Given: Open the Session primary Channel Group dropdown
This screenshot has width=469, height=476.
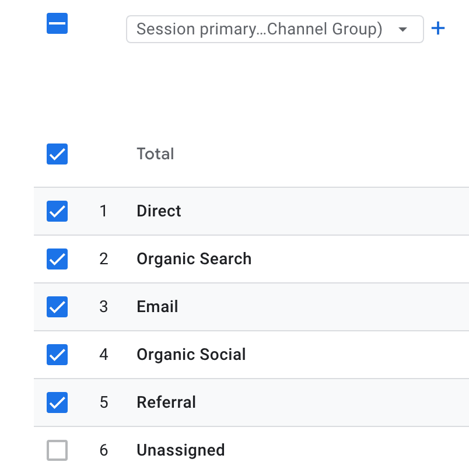Looking at the screenshot, I should (x=274, y=29).
